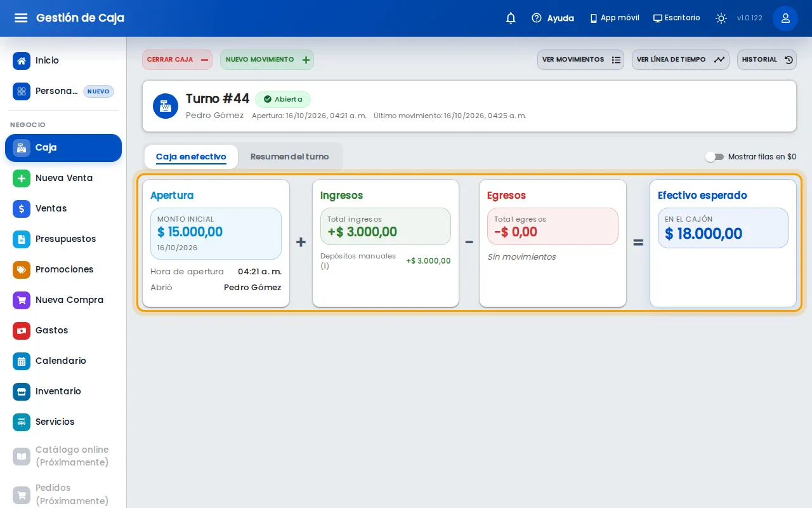Viewport: 812px width, 508px height.
Task: Open the hamburger menu icon
Action: [x=21, y=18]
